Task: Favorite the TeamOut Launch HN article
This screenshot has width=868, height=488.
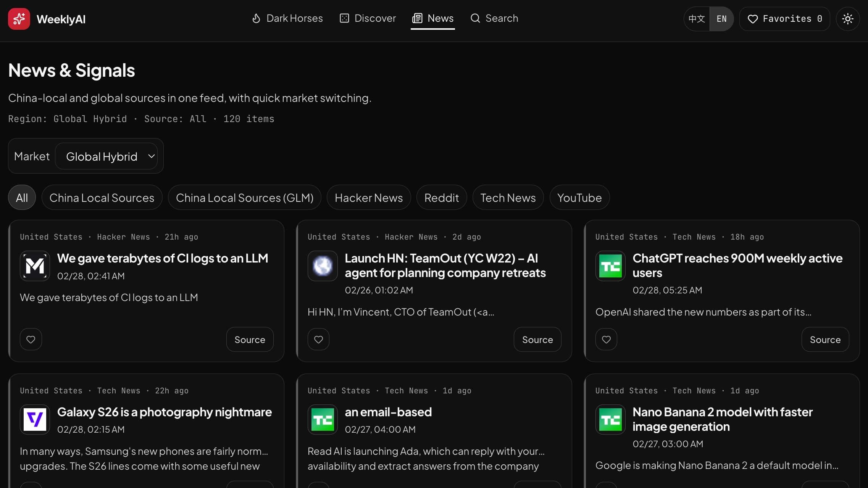Action: [x=318, y=339]
